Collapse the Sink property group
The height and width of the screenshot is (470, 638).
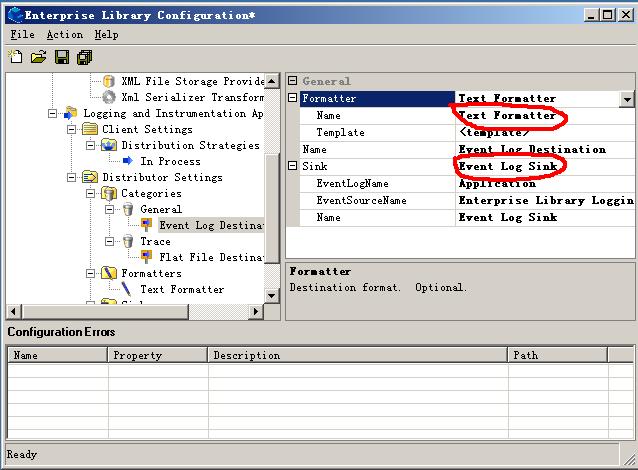[293, 166]
